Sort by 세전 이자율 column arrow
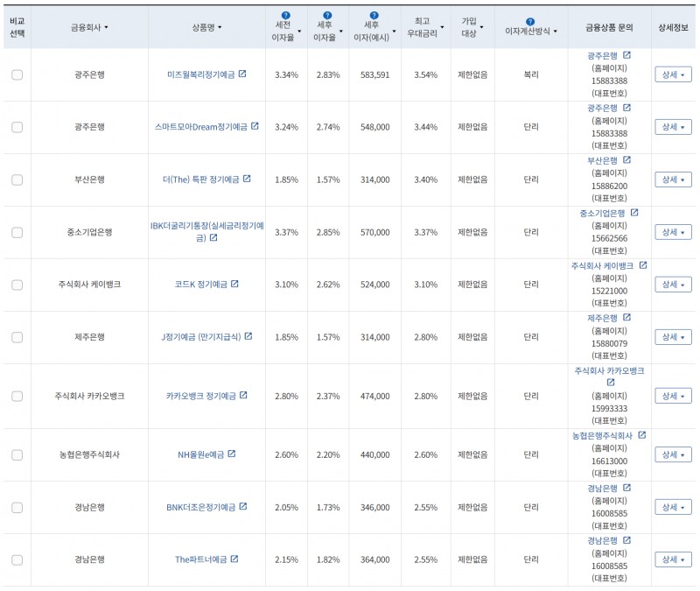The height and width of the screenshot is (591, 700). click(299, 32)
